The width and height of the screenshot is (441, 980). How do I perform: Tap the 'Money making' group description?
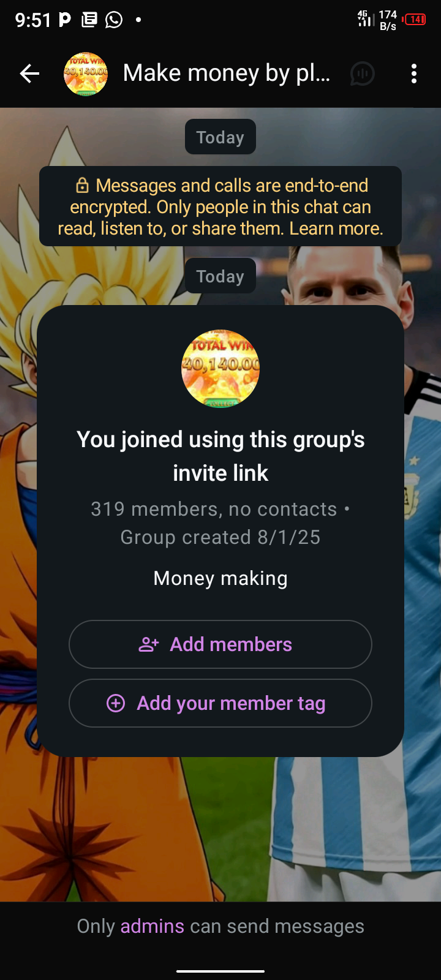221,578
